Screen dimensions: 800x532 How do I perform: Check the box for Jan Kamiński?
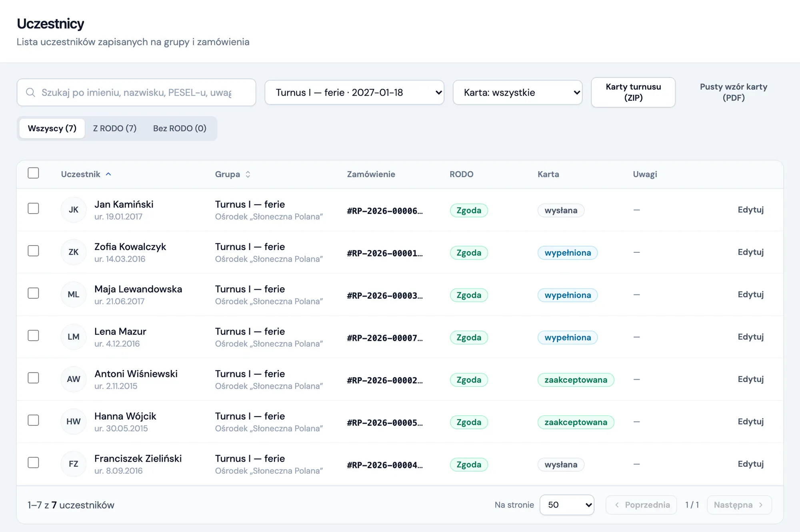click(x=33, y=208)
